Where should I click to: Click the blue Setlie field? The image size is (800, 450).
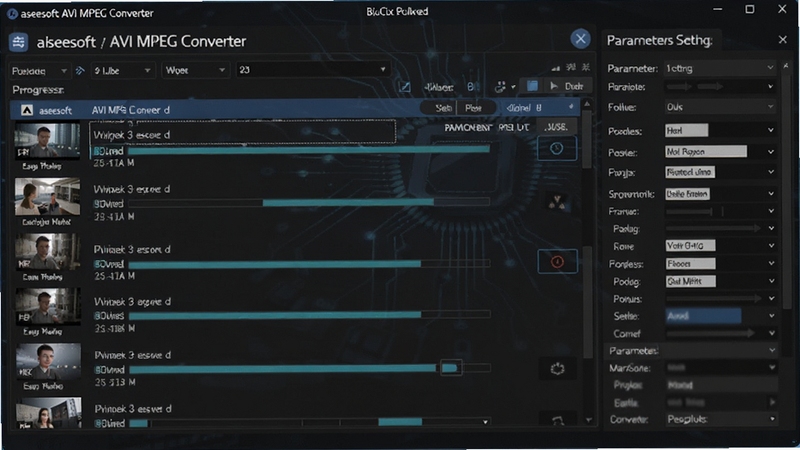click(x=703, y=316)
